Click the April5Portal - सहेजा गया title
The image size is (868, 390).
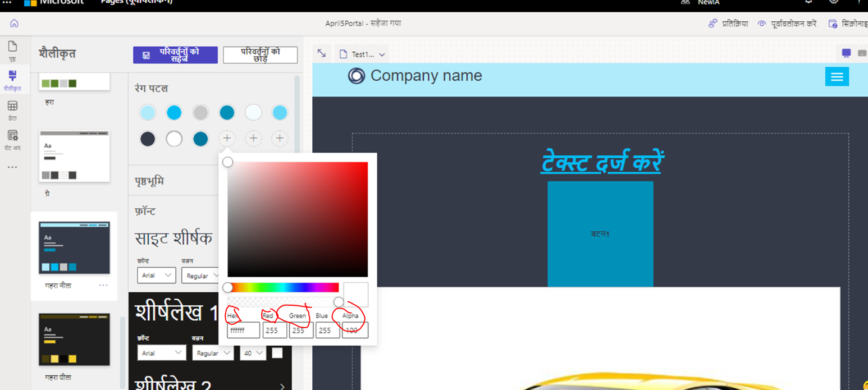coord(363,24)
